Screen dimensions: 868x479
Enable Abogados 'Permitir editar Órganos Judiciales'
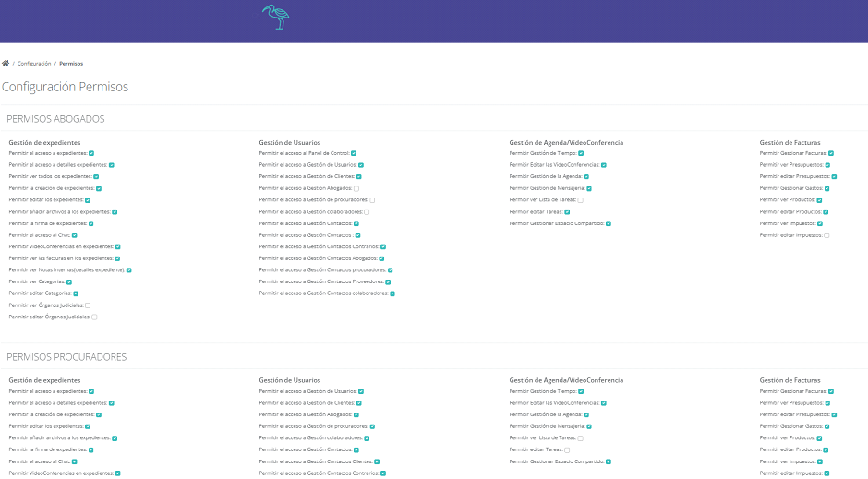94,317
